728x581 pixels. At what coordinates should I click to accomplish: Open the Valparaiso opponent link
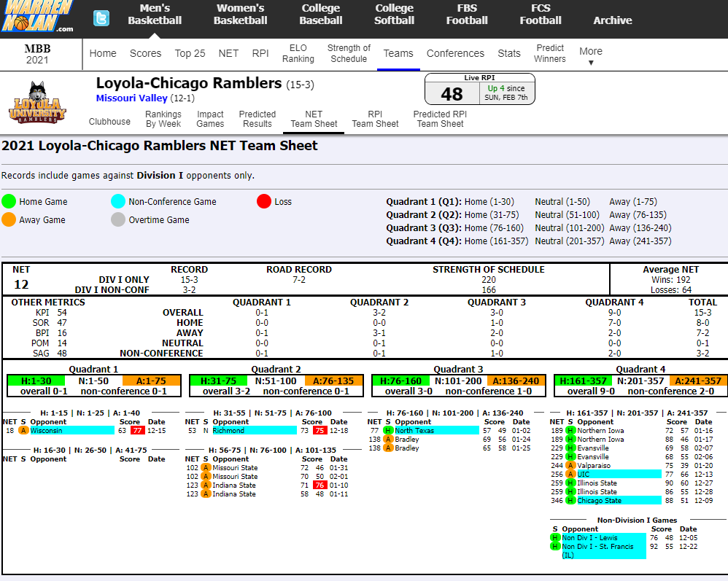pos(594,465)
